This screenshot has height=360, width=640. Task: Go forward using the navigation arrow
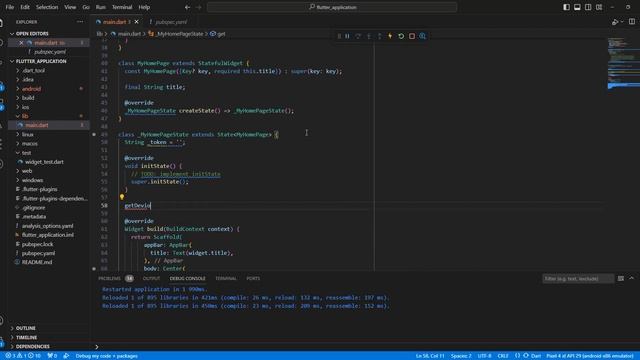tap(198, 7)
